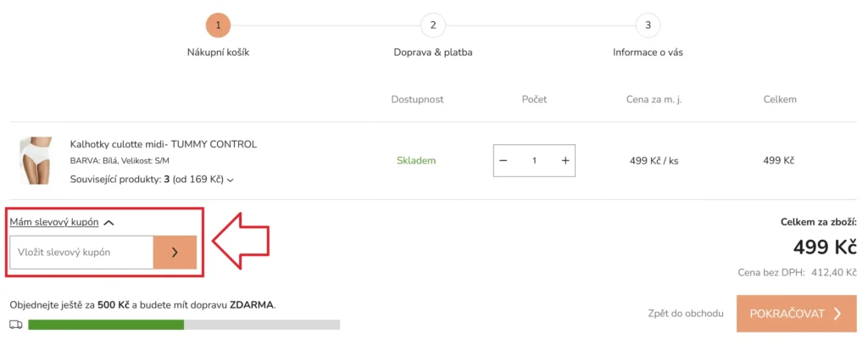This screenshot has width=868, height=345.
Task: Select step 2 Doprava & platba circle
Action: point(433,25)
